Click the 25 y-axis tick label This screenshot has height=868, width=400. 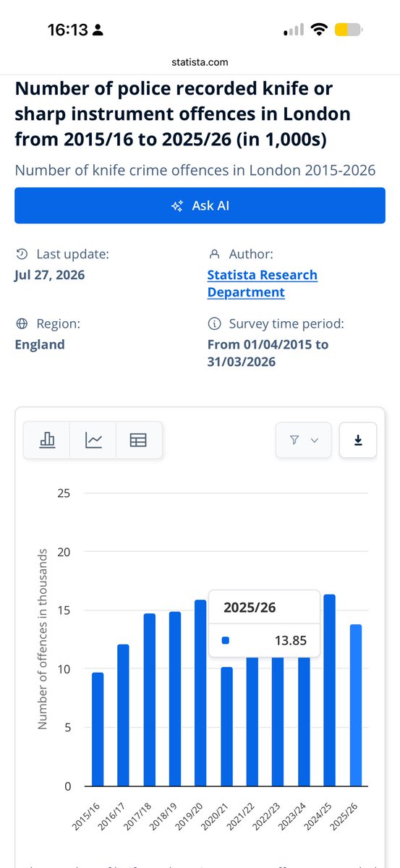click(x=64, y=493)
